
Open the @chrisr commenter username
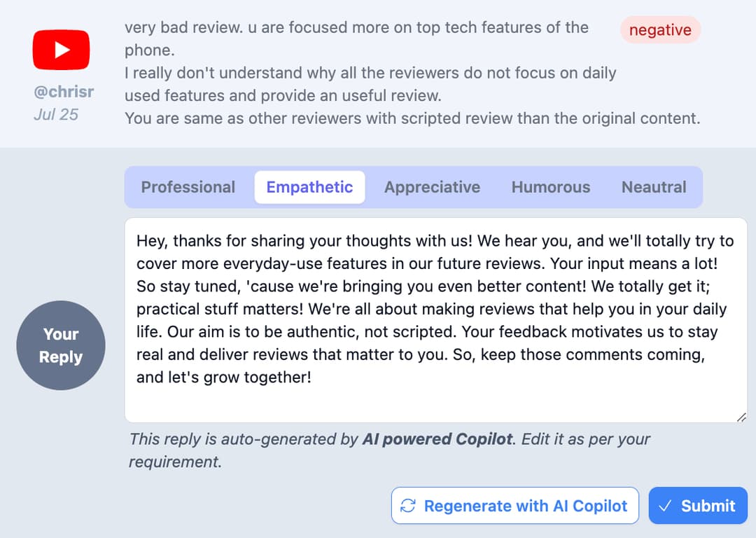(x=64, y=92)
